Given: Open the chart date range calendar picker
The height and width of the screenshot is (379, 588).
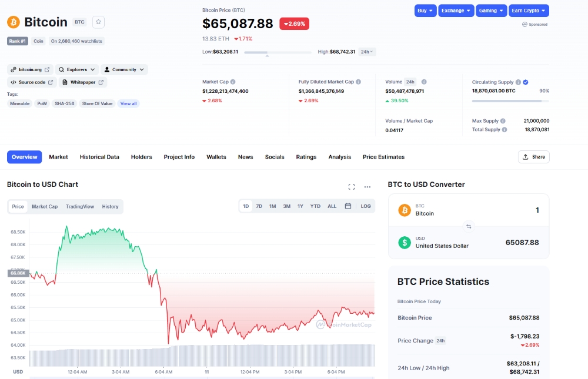Looking at the screenshot, I should point(348,206).
